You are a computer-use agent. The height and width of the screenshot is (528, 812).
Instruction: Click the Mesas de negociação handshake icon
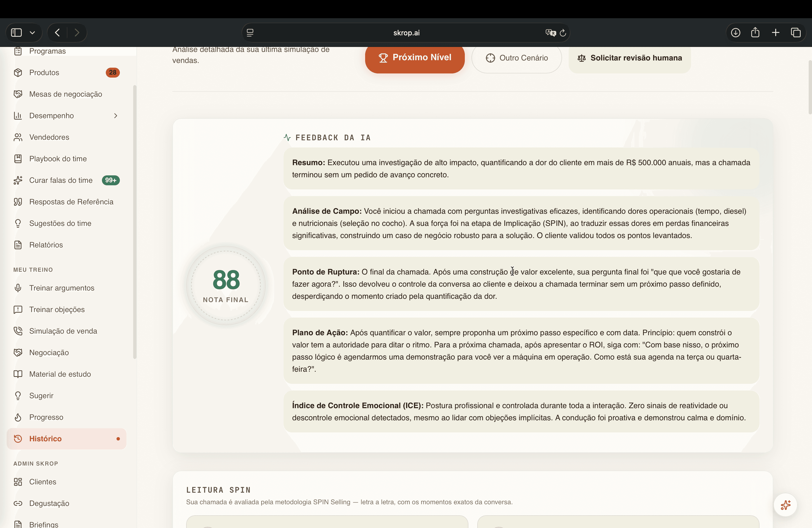[18, 94]
